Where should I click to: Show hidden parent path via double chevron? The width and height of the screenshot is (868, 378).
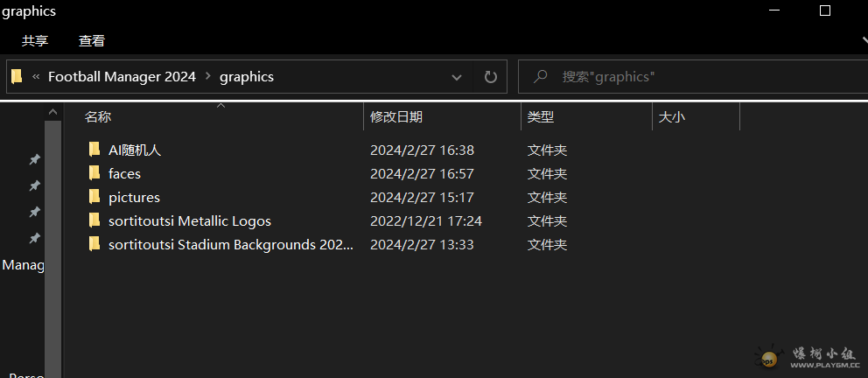coord(36,77)
